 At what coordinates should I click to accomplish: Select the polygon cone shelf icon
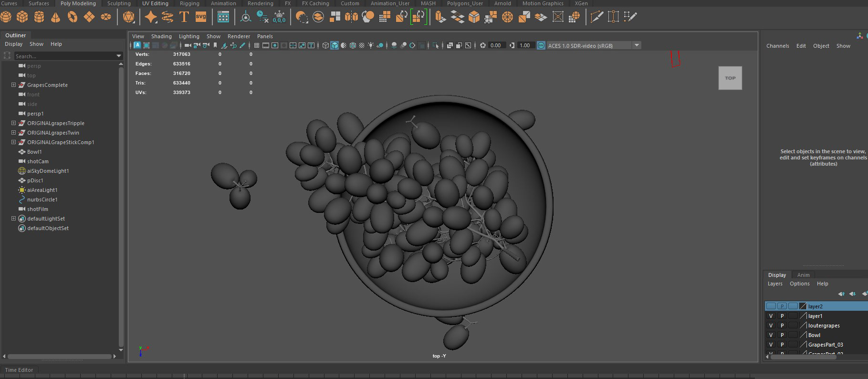(56, 17)
